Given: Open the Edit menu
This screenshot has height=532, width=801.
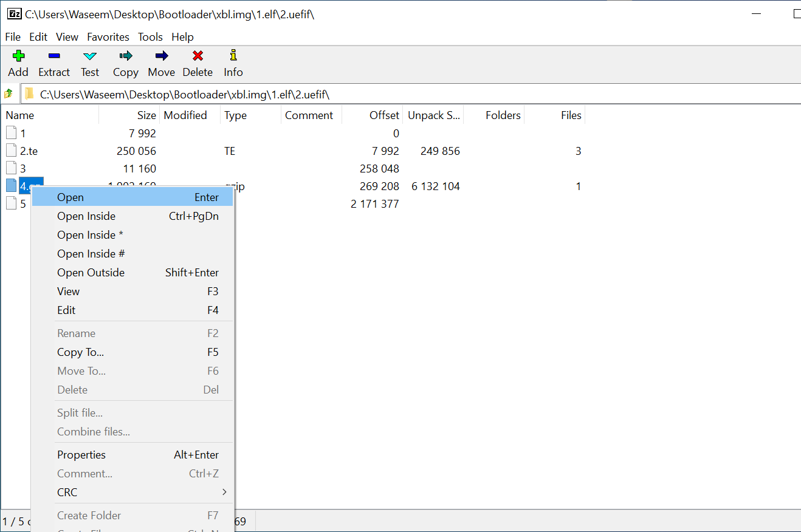Looking at the screenshot, I should point(38,37).
